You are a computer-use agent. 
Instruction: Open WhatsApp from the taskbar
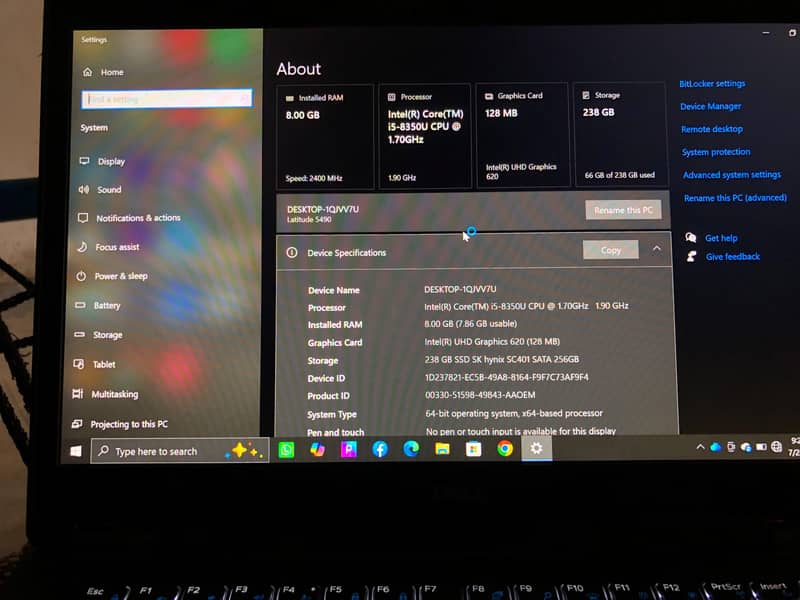286,450
